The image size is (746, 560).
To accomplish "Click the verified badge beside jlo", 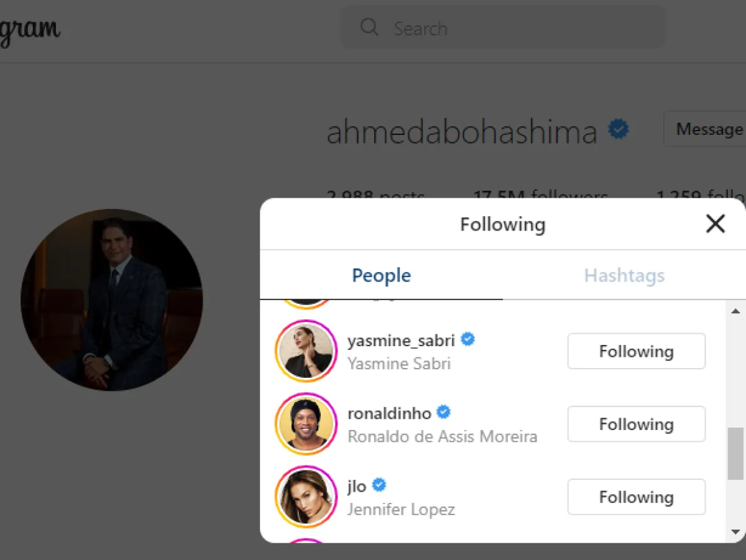I will (x=379, y=485).
